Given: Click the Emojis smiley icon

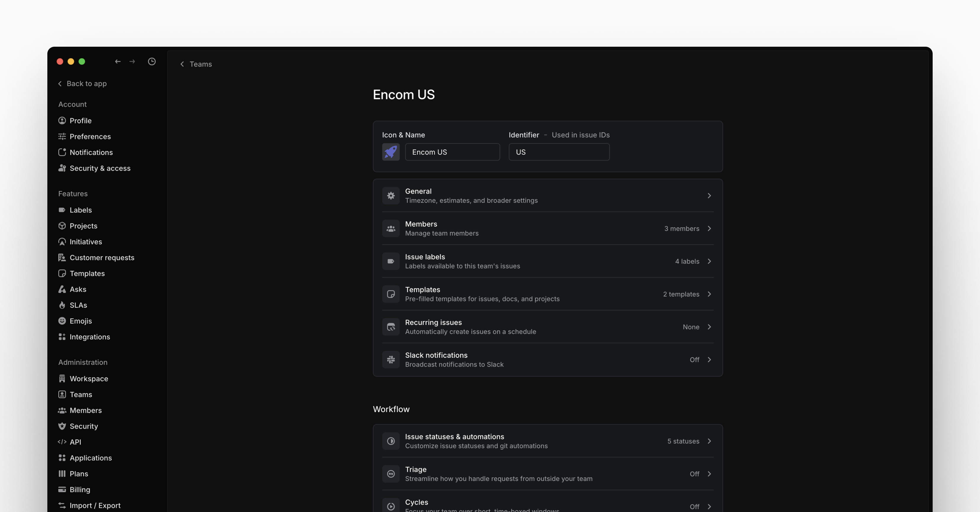Looking at the screenshot, I should click(x=62, y=321).
